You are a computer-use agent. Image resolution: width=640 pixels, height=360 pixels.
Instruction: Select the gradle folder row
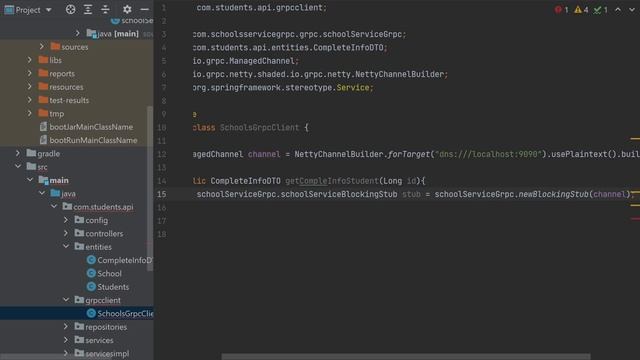point(77,153)
